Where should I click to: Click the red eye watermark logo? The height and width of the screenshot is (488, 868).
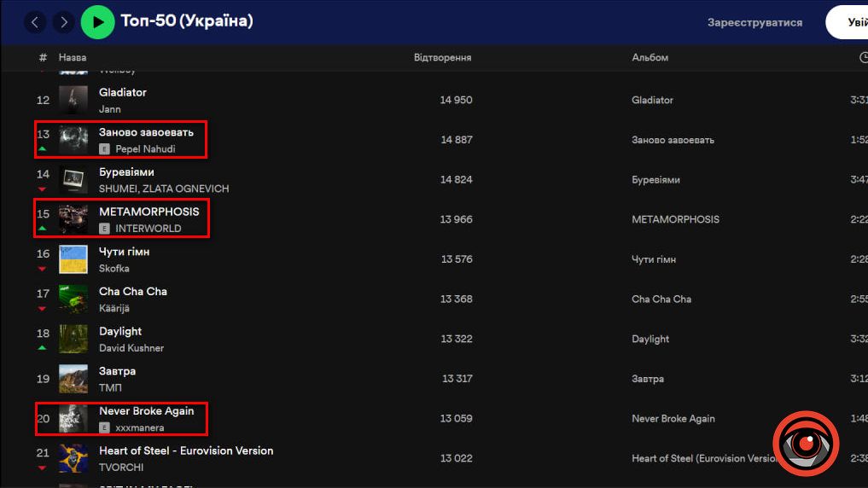[x=806, y=444]
